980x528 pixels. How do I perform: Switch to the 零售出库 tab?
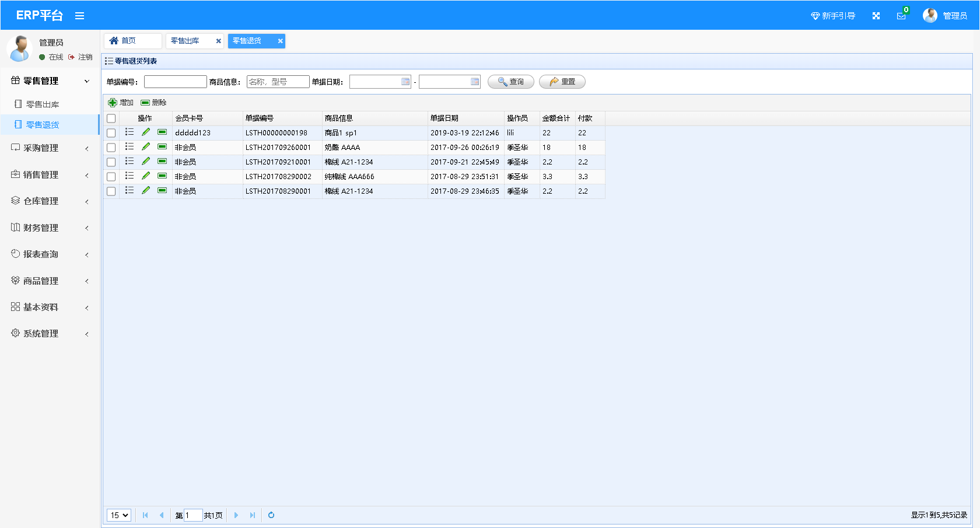[x=185, y=41]
